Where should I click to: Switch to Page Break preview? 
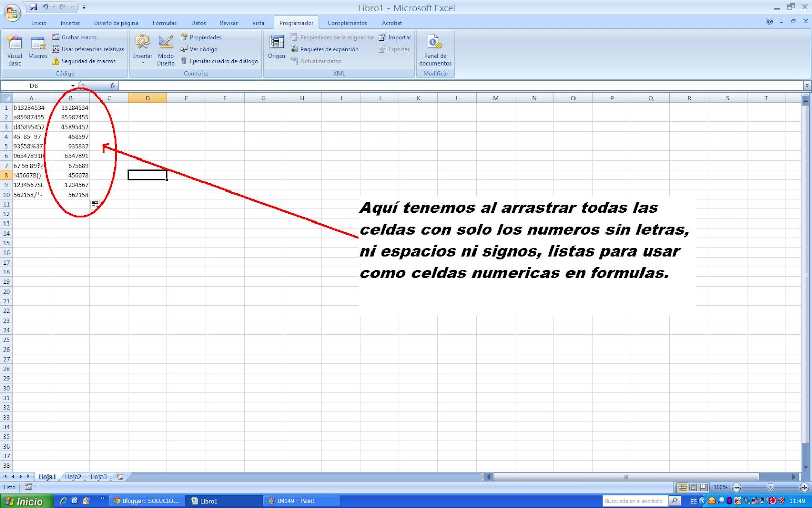pos(703,487)
